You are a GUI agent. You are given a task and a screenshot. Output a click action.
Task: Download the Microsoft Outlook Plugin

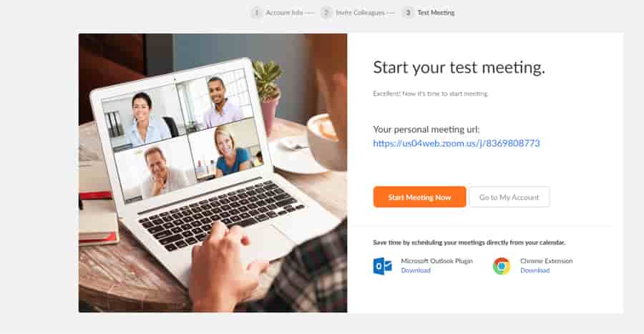[x=416, y=270]
